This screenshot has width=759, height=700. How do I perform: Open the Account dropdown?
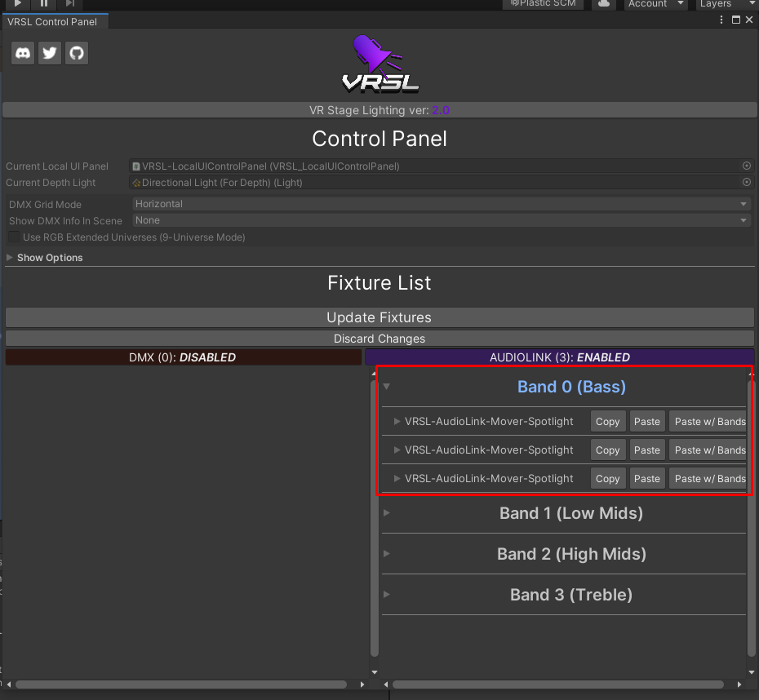tap(655, 4)
